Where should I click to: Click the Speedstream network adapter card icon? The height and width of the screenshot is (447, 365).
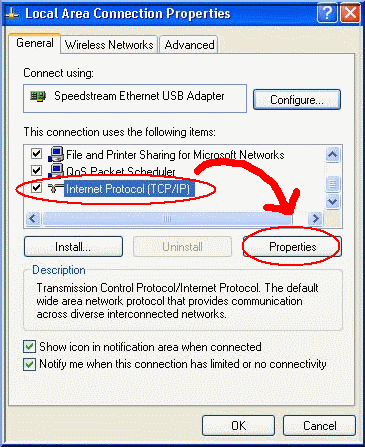[x=38, y=97]
